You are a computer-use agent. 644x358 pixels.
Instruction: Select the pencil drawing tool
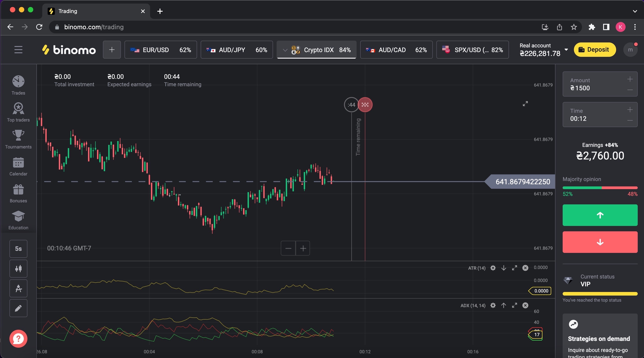[x=18, y=308]
